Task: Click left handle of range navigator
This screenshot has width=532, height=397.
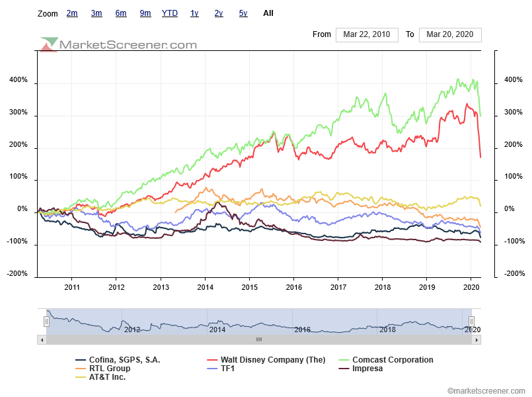Action: (46, 322)
